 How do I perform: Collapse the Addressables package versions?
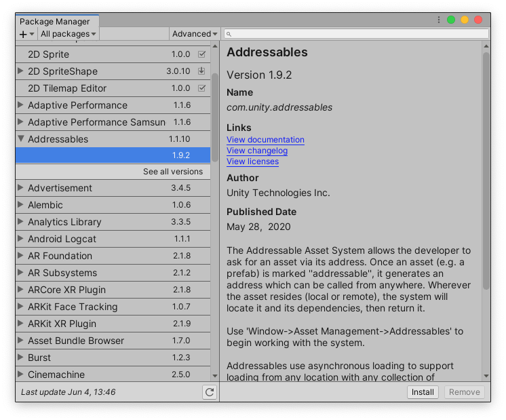[21, 139]
